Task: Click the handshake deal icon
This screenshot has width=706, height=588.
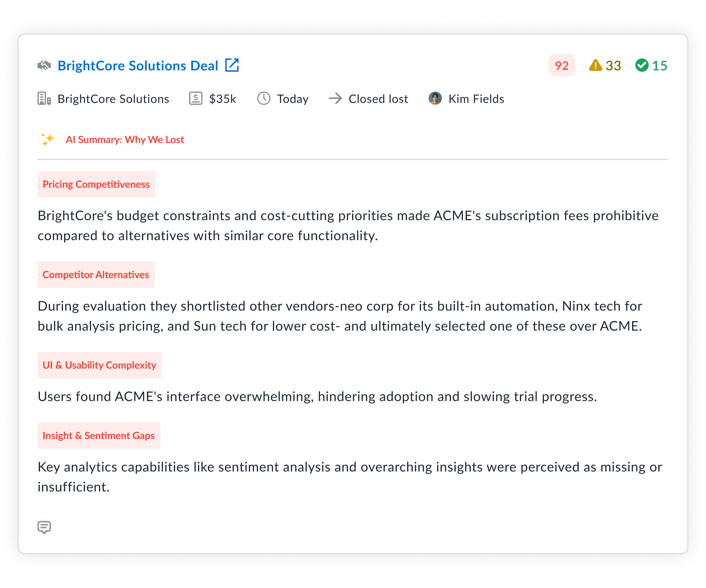Action: coord(44,65)
